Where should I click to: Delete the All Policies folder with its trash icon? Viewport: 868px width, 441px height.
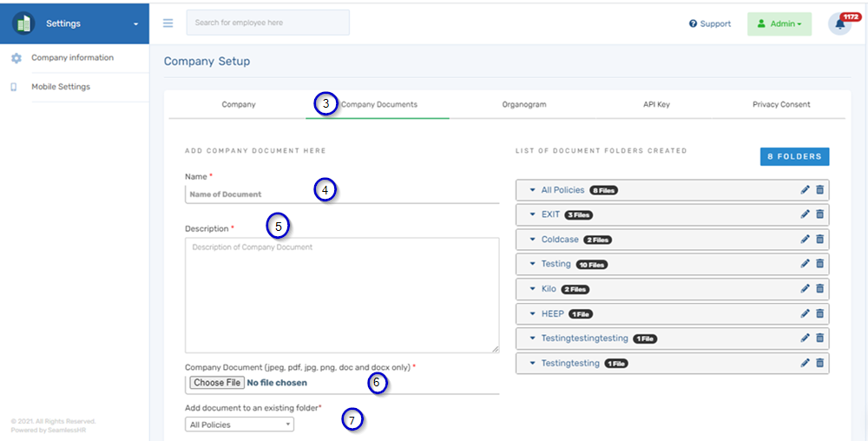click(x=820, y=190)
